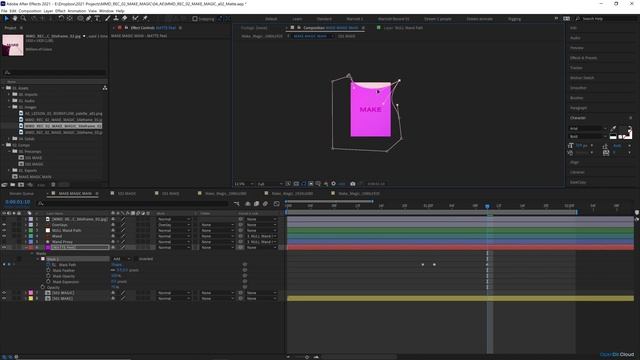Open the viewer magnification dropdown
This screenshot has width=640, height=360.
tap(244, 184)
